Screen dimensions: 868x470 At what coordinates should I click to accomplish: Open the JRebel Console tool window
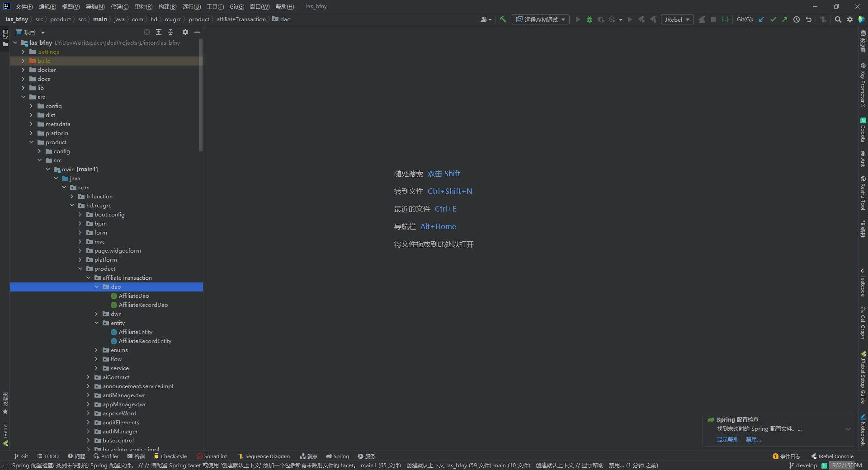832,456
